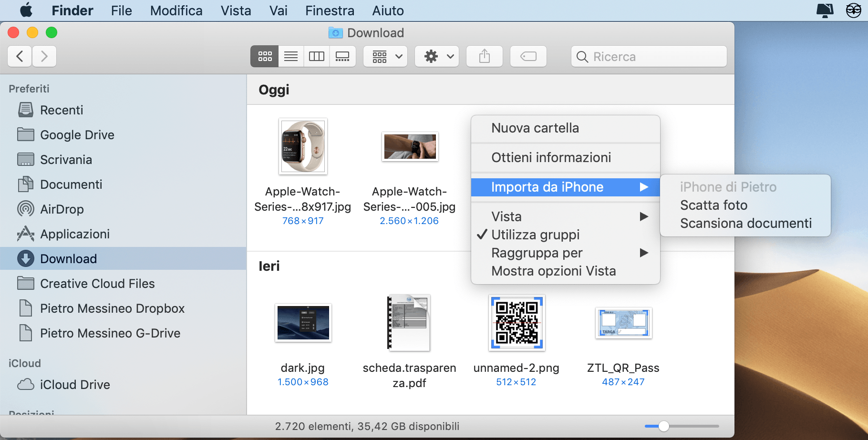Select Scatta foto in submenu
The height and width of the screenshot is (440, 868).
(745, 205)
